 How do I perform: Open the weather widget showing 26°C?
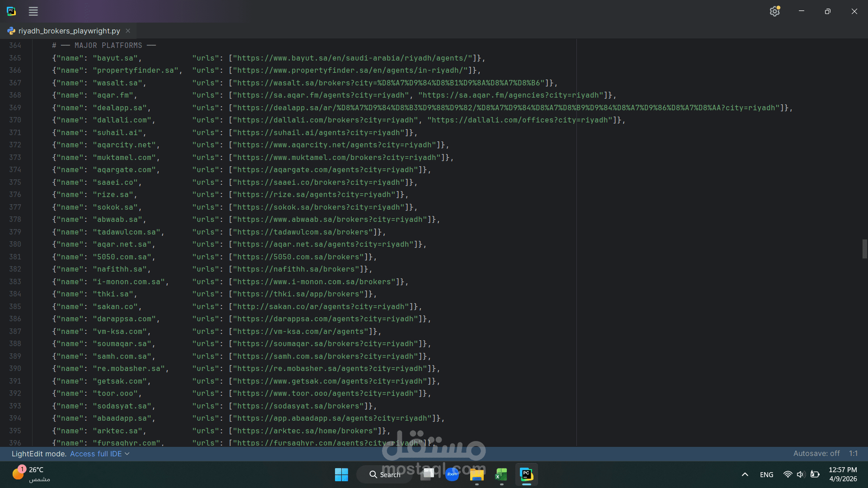click(x=31, y=474)
